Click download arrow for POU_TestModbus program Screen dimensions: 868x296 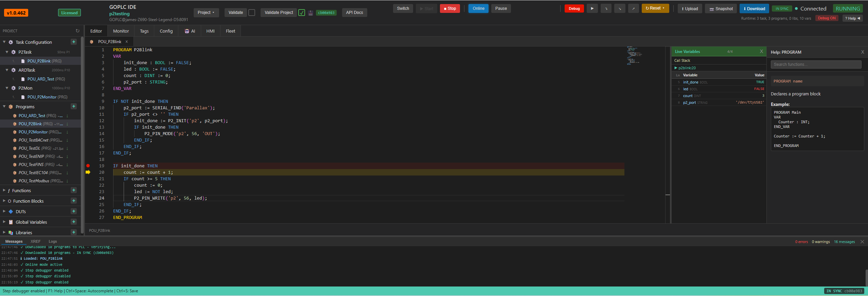(x=67, y=181)
